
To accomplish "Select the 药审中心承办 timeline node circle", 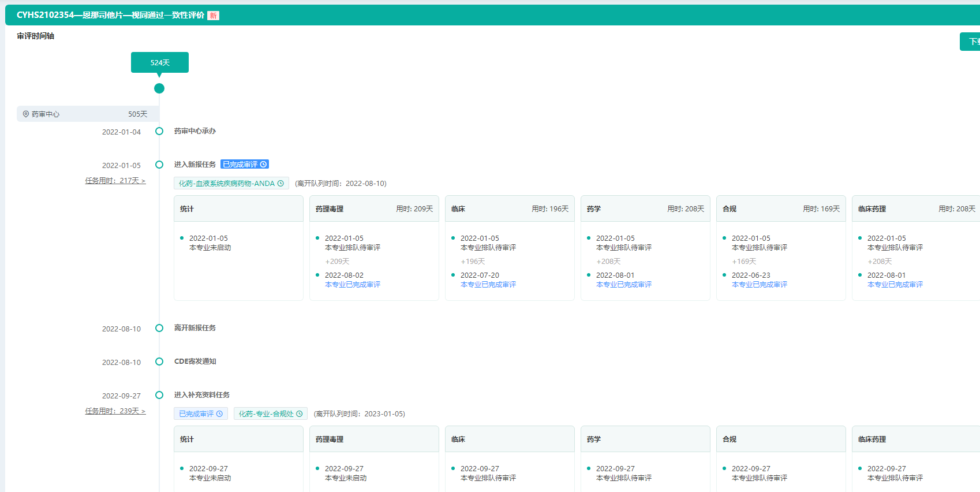I will pyautogui.click(x=159, y=131).
